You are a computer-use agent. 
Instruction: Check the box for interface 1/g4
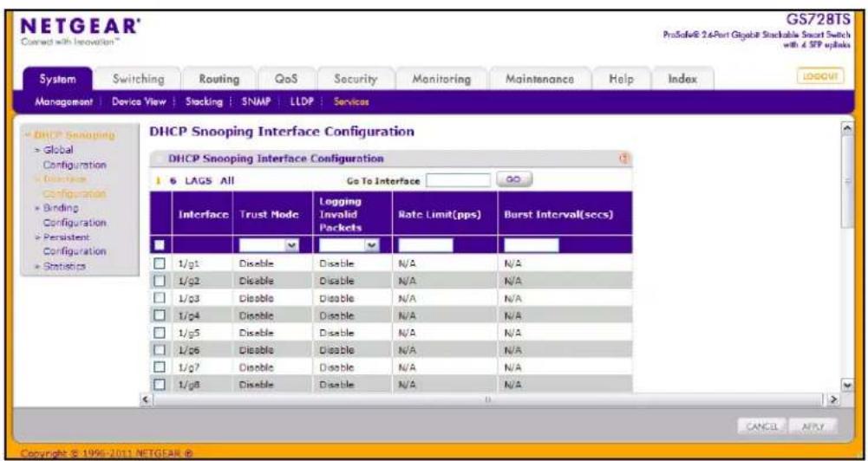[160, 315]
